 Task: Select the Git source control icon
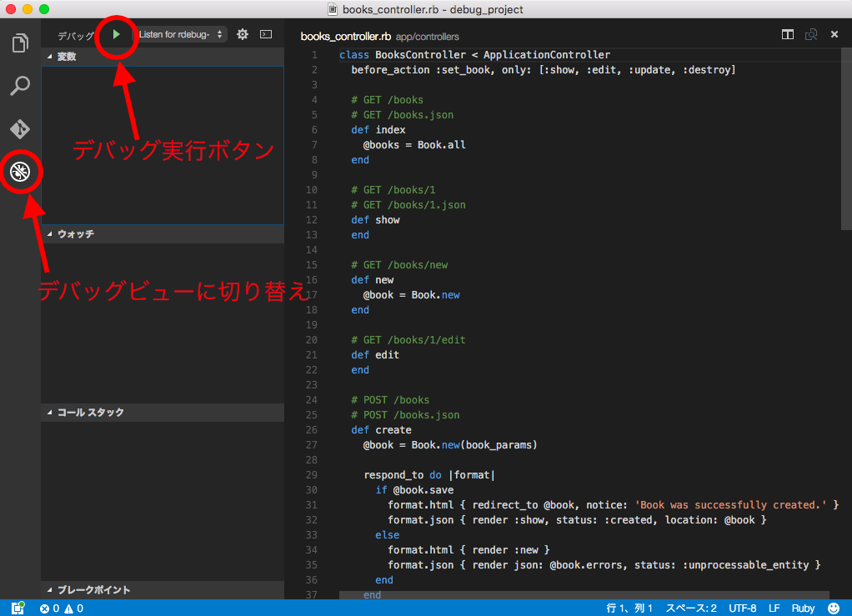coord(19,129)
